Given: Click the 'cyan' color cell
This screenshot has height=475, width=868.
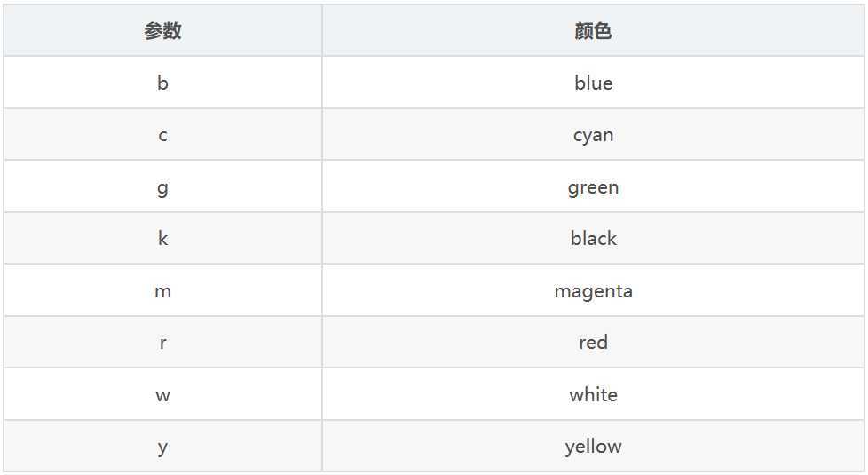Looking at the screenshot, I should [593, 135].
